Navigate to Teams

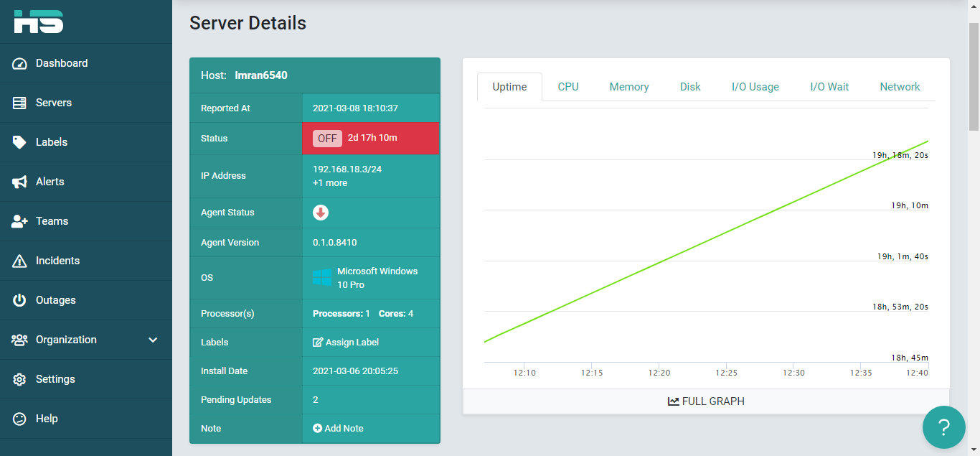click(86, 221)
